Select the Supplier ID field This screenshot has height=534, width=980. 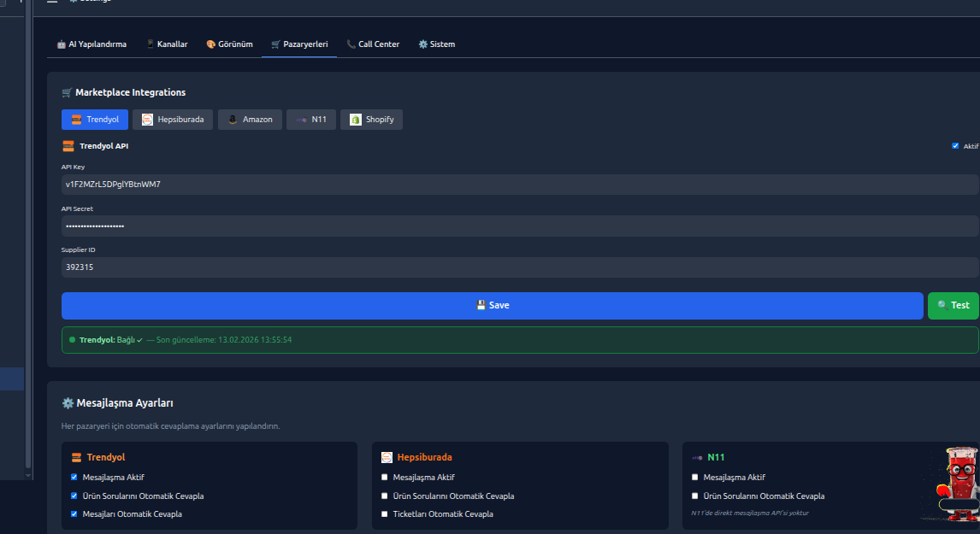[x=342, y=267]
